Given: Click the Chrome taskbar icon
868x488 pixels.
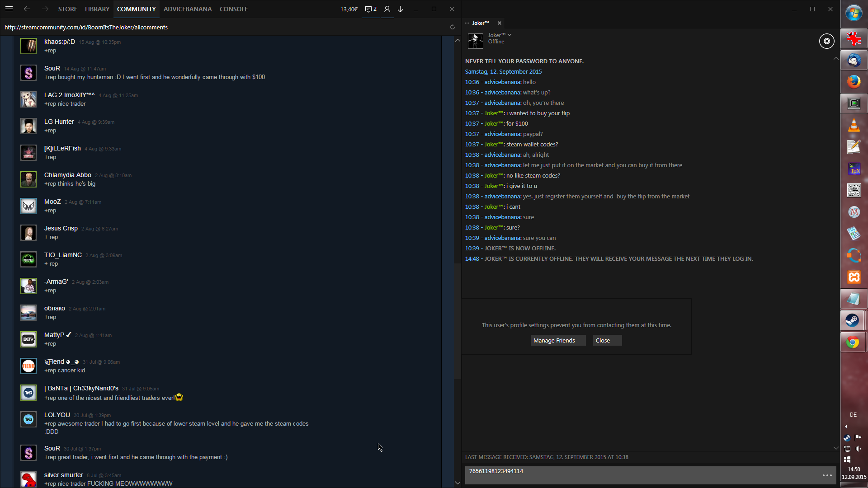Looking at the screenshot, I should tap(853, 343).
